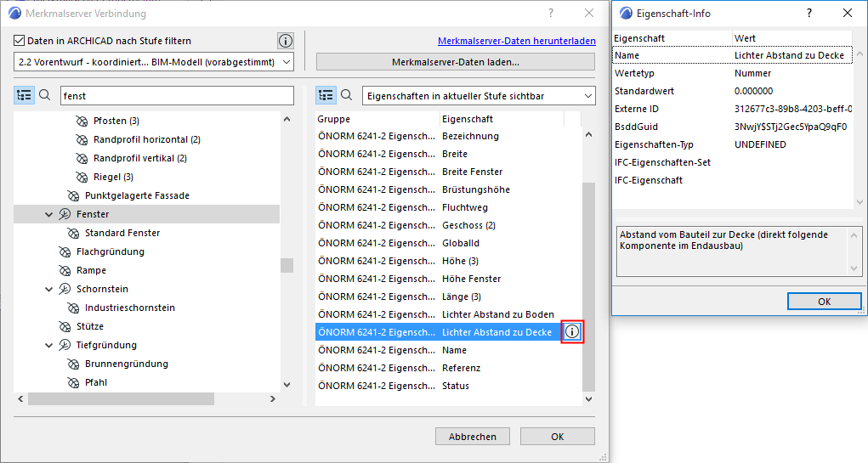
Task: Click Wert column header in Eigenschaft-Info
Action: coord(792,38)
